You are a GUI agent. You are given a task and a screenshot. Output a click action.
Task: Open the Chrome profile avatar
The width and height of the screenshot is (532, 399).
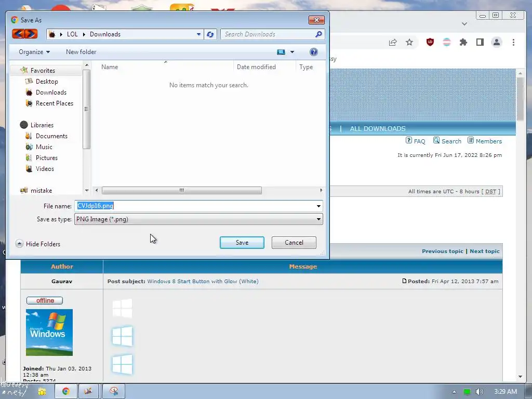pos(497,42)
